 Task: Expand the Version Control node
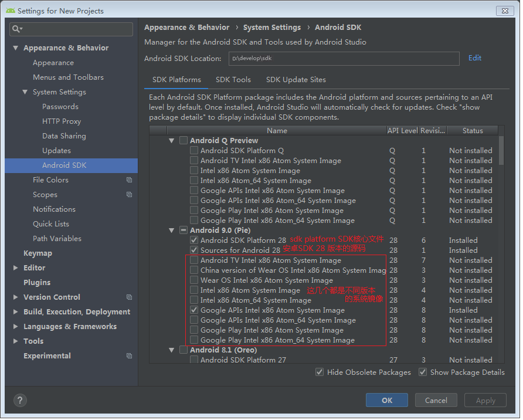pyautogui.click(x=16, y=298)
